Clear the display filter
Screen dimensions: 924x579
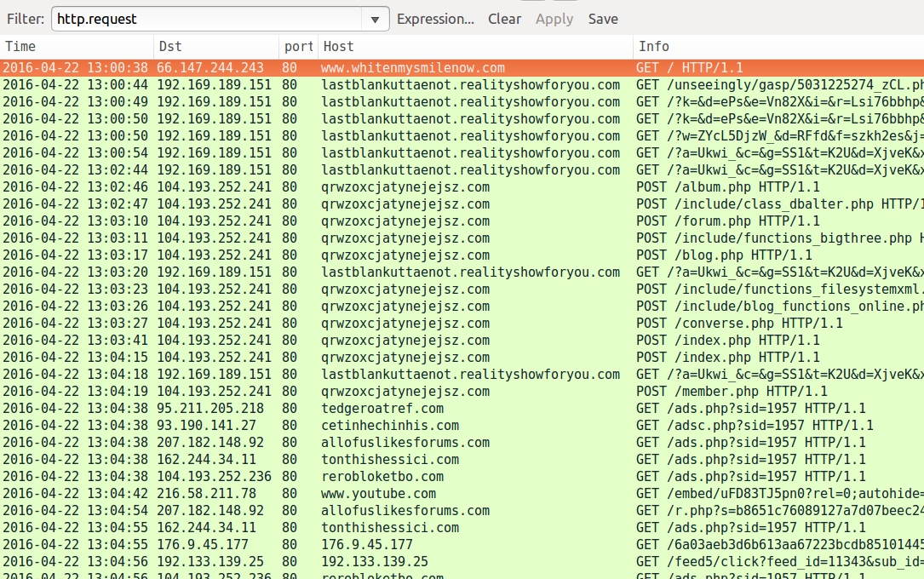coord(504,19)
